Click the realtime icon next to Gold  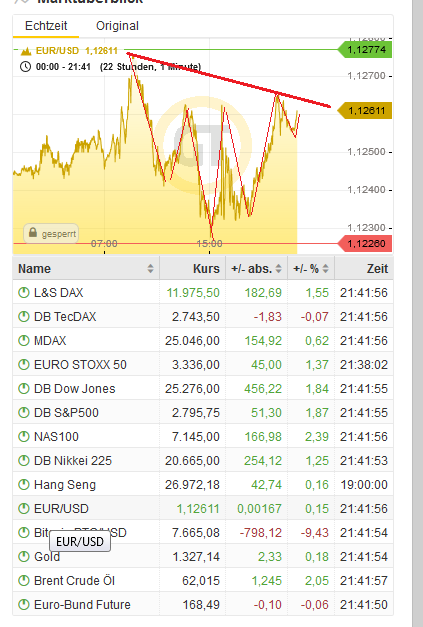[24, 557]
